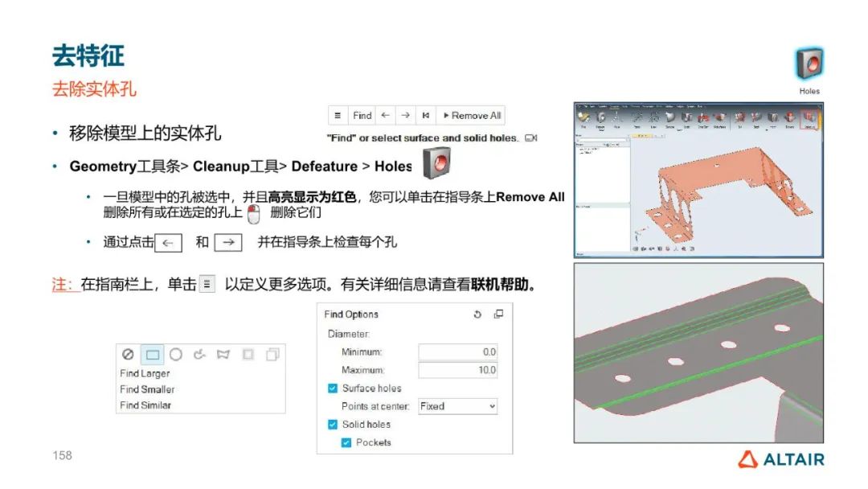Open the guide bar hamburger options menu
868x489 pixels.
(338, 115)
